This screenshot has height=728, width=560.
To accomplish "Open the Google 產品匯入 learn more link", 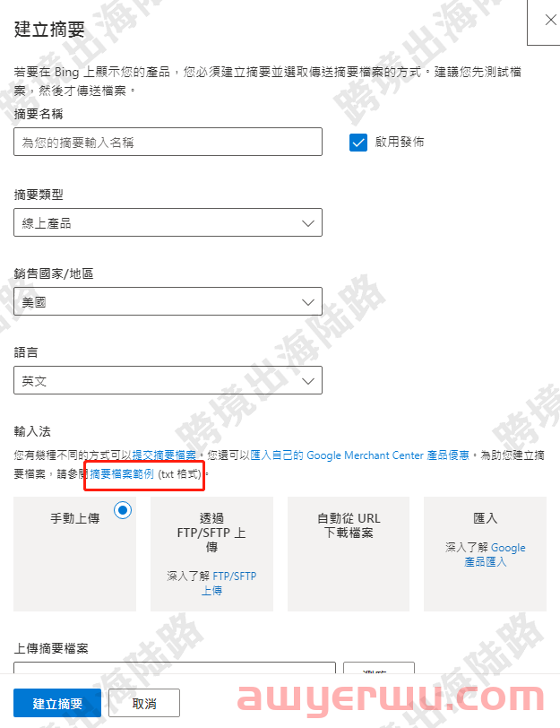I will [x=495, y=555].
